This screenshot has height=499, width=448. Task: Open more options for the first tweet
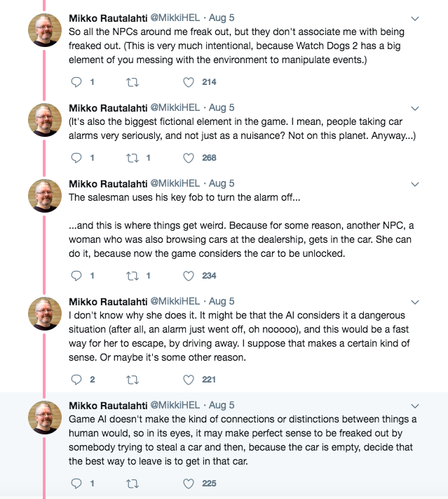[x=414, y=18]
